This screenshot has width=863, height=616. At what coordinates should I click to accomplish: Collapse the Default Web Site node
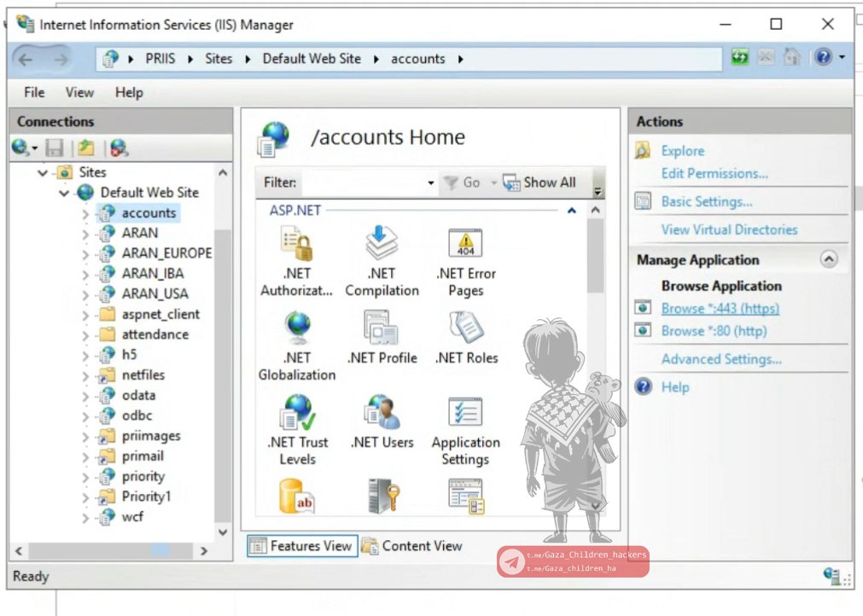click(x=64, y=194)
